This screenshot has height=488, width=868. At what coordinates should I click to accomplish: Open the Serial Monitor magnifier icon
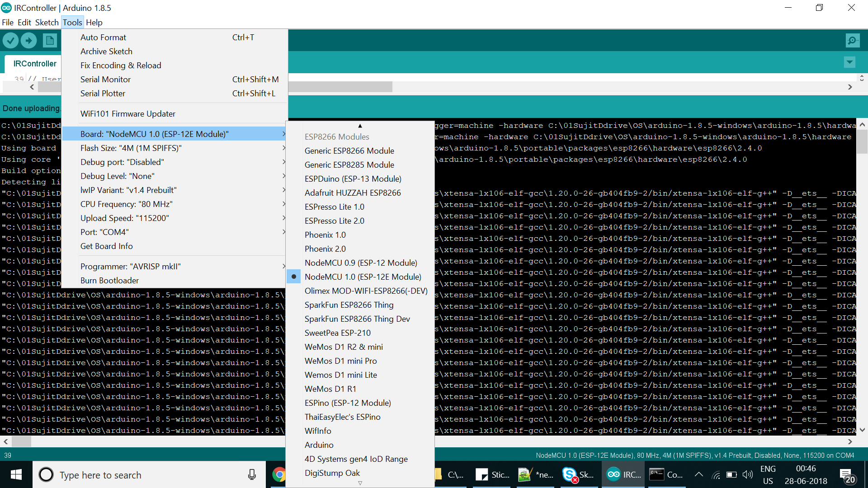[852, 40]
